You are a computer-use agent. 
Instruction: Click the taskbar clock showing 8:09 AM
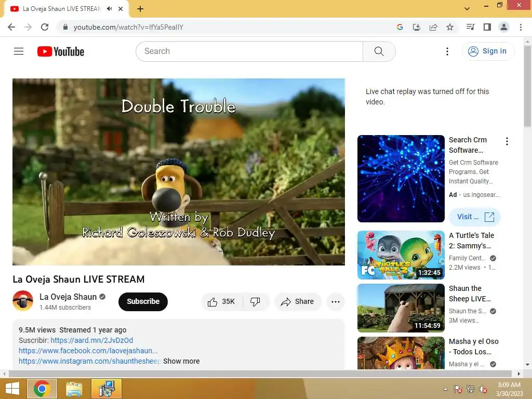pyautogui.click(x=509, y=389)
